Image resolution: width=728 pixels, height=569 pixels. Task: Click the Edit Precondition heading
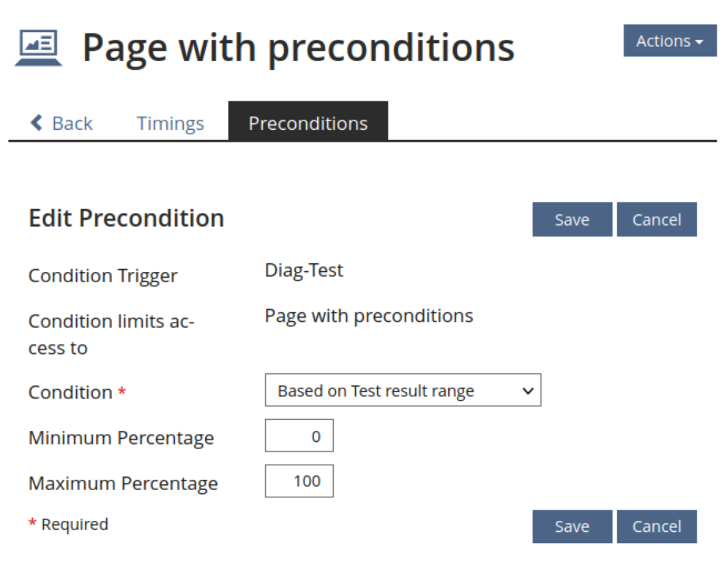126,218
